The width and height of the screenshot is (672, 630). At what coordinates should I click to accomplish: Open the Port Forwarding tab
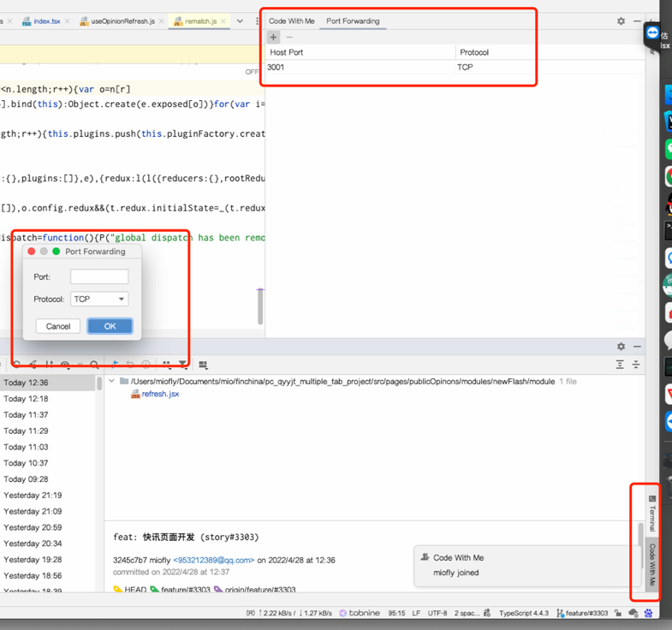353,21
